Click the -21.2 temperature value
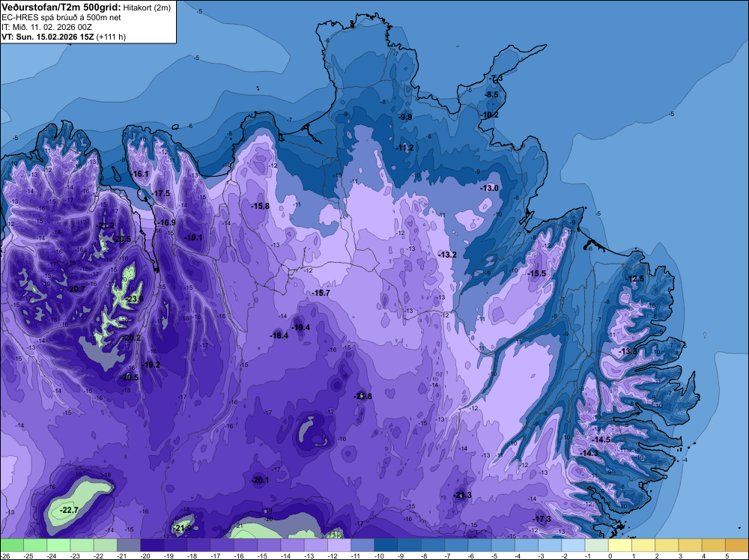Image resolution: width=749 pixels, height=560 pixels. point(106,226)
